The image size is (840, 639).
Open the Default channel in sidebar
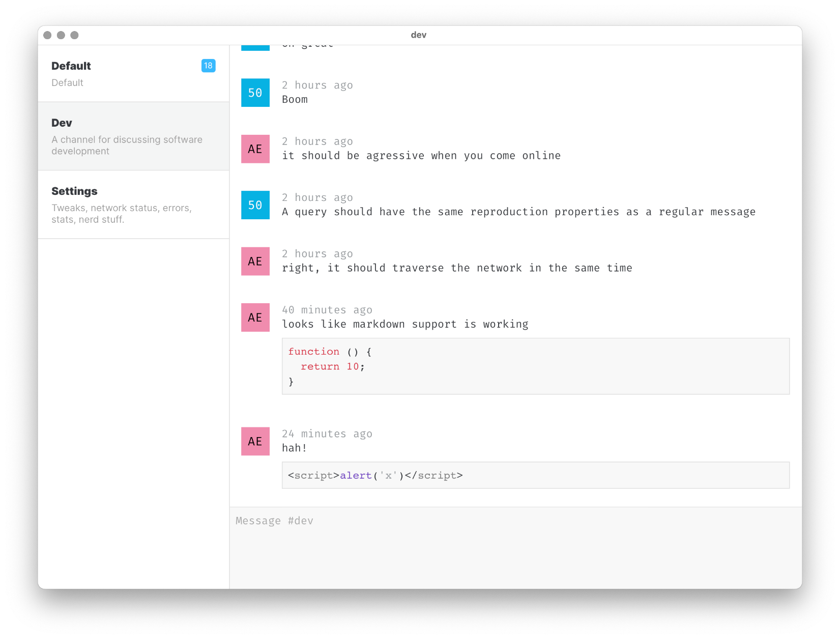point(133,74)
